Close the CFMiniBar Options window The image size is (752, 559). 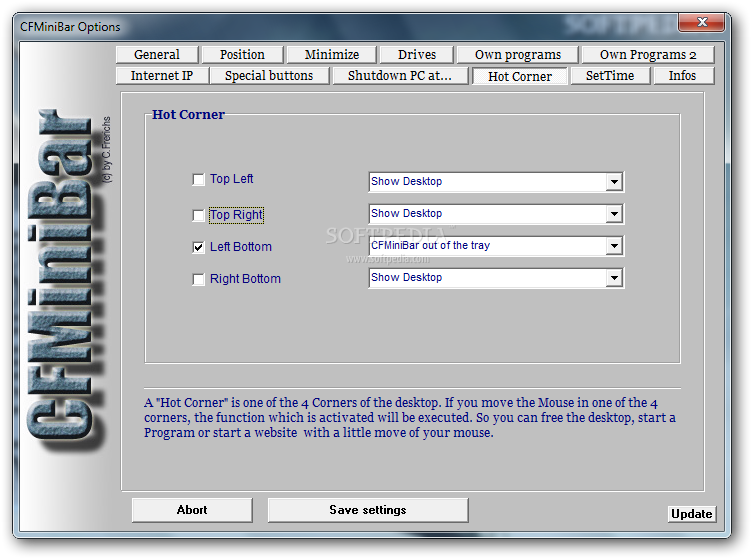701,22
